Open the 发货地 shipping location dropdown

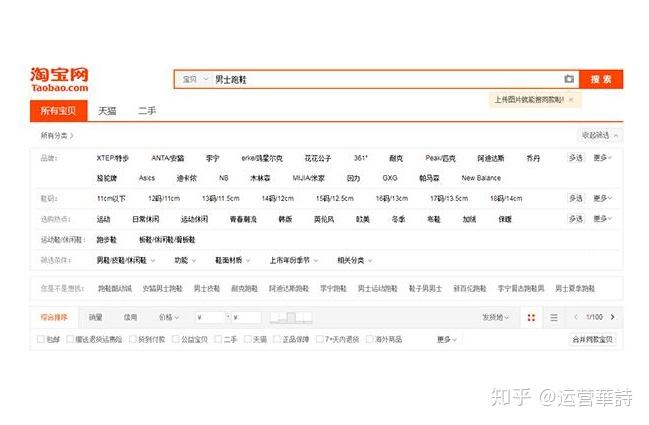[495, 317]
